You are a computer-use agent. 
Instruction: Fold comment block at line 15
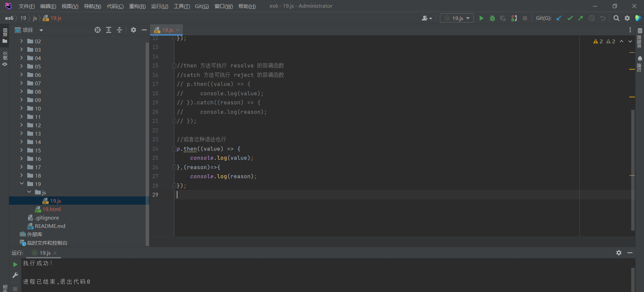point(174,65)
